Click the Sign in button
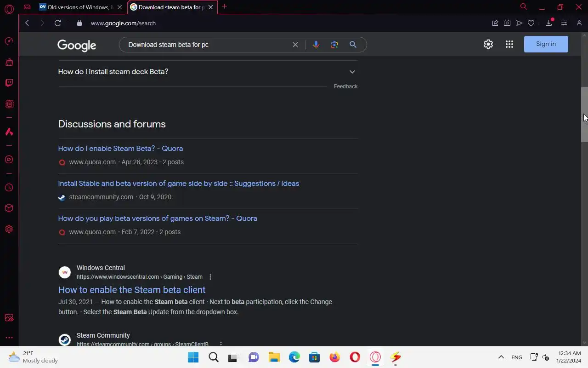Screen dimensions: 588x368 point(546,44)
